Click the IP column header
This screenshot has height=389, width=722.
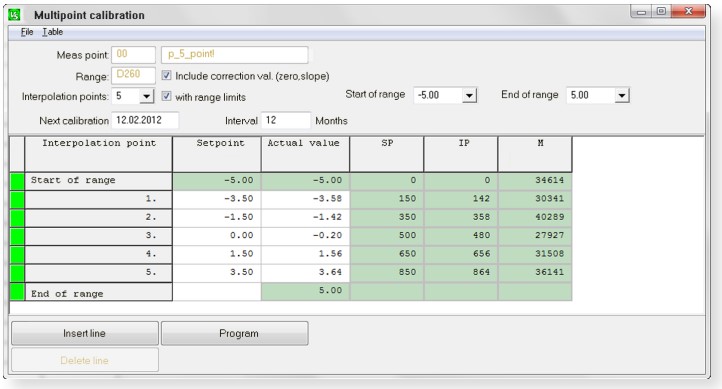coord(461,154)
